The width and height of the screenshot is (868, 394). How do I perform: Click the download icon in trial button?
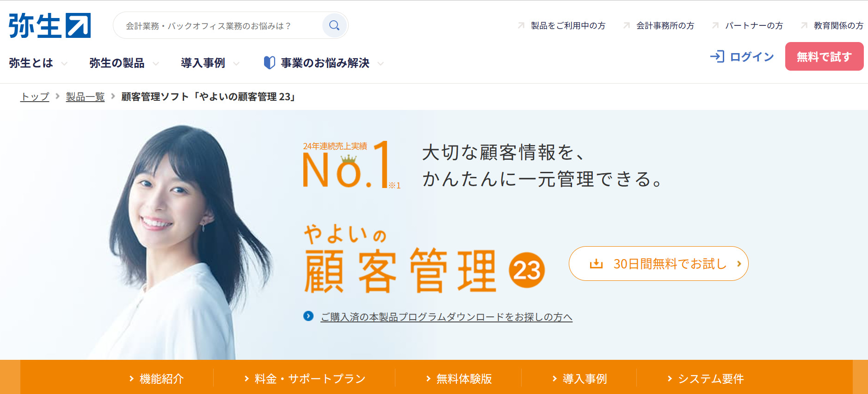click(596, 264)
